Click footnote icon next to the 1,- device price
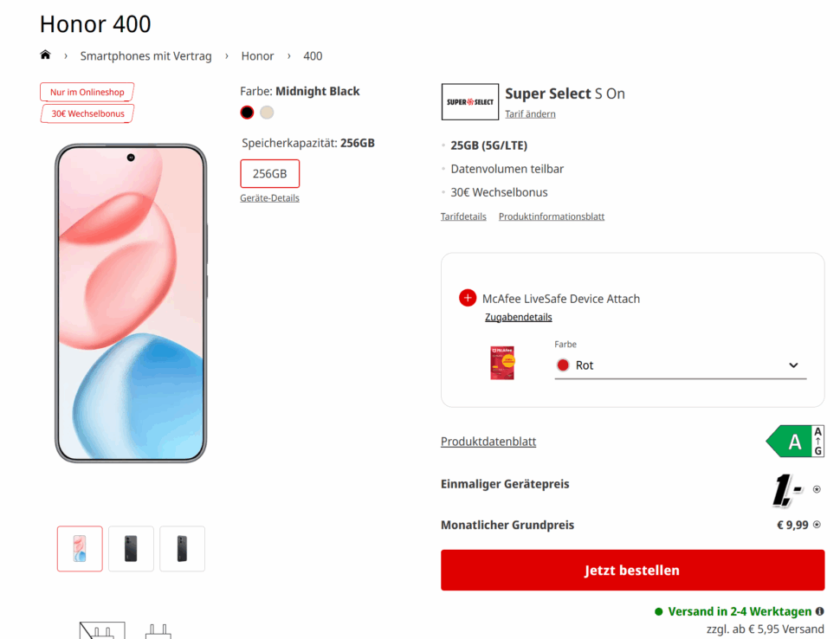This screenshot has width=840, height=639. click(817, 489)
